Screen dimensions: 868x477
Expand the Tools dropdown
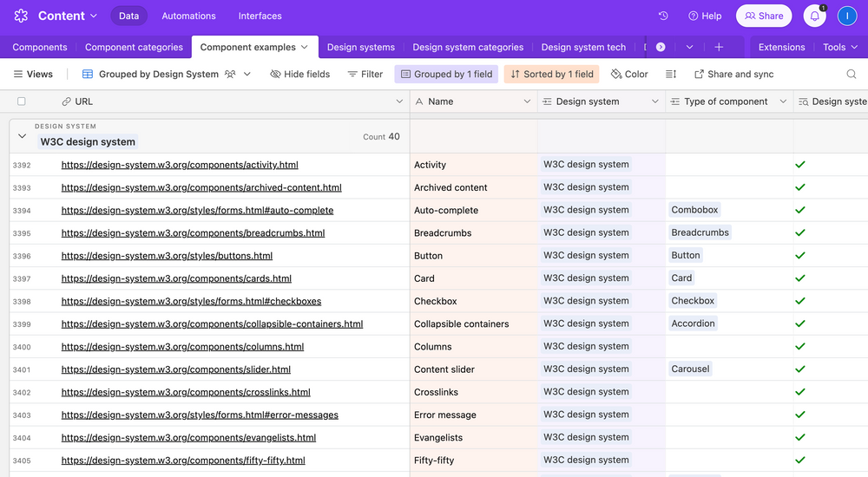click(840, 47)
